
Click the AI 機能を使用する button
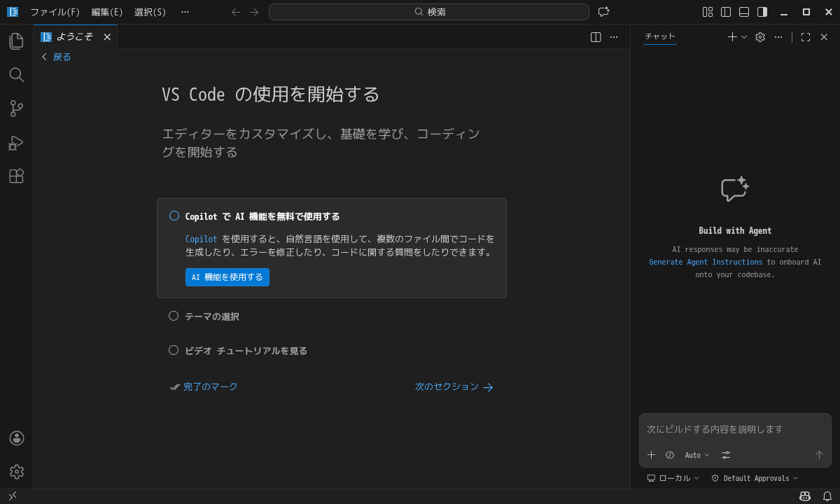coord(227,277)
